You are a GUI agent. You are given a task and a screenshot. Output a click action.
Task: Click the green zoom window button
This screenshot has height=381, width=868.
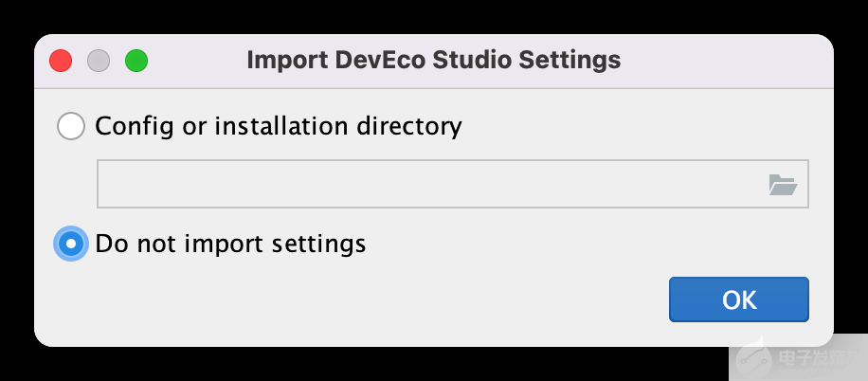tap(136, 61)
